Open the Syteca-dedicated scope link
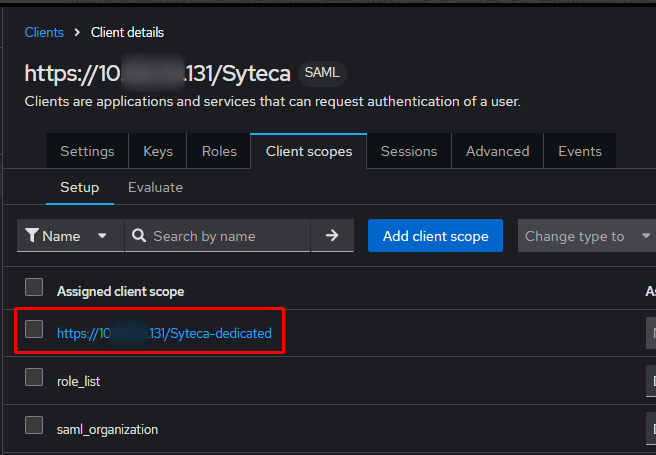The image size is (656, 455). 164,333
